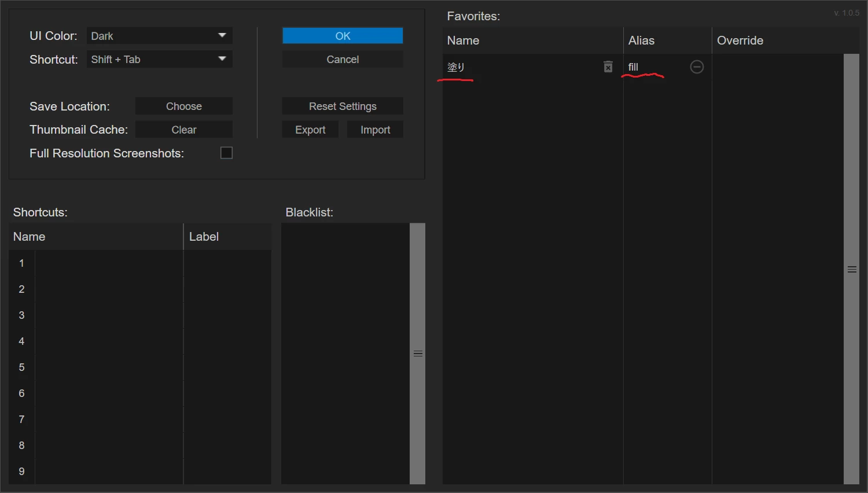The height and width of the screenshot is (493, 868).
Task: Select shortcut row number 9
Action: (21, 472)
